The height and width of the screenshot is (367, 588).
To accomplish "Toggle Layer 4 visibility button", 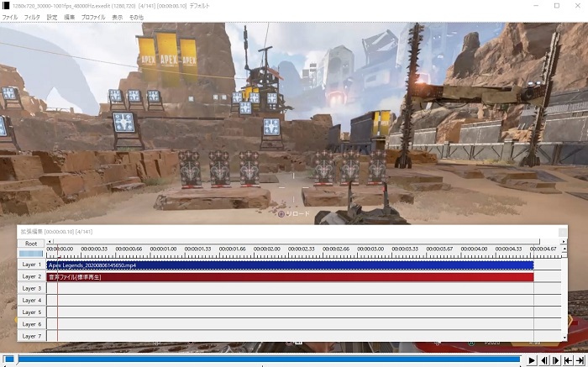I will coord(32,301).
